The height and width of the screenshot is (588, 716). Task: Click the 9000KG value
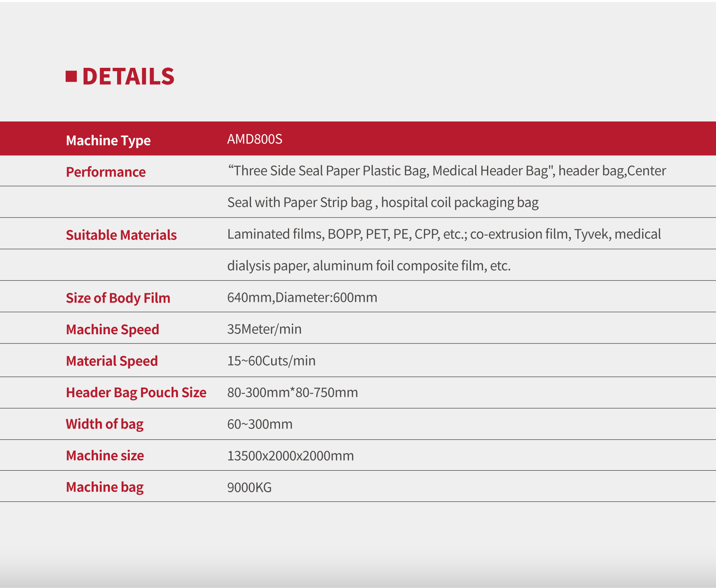(x=249, y=487)
